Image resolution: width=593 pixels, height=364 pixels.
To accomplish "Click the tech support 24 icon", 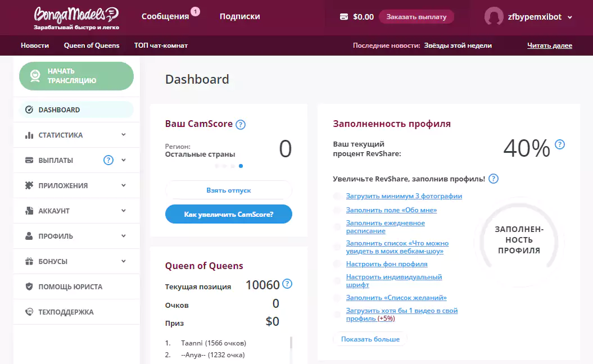I will tap(29, 312).
